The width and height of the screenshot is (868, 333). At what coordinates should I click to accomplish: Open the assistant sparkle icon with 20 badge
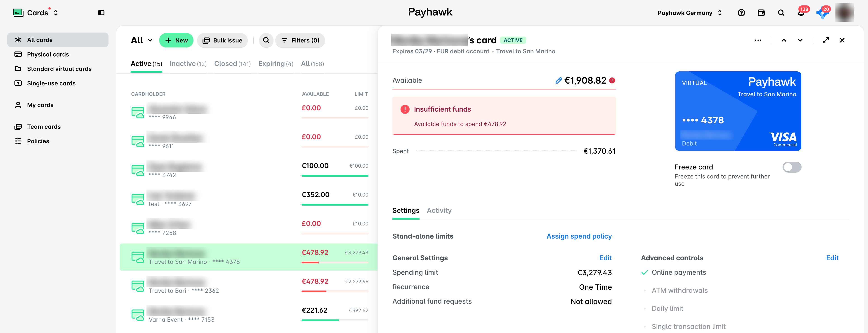pos(823,13)
